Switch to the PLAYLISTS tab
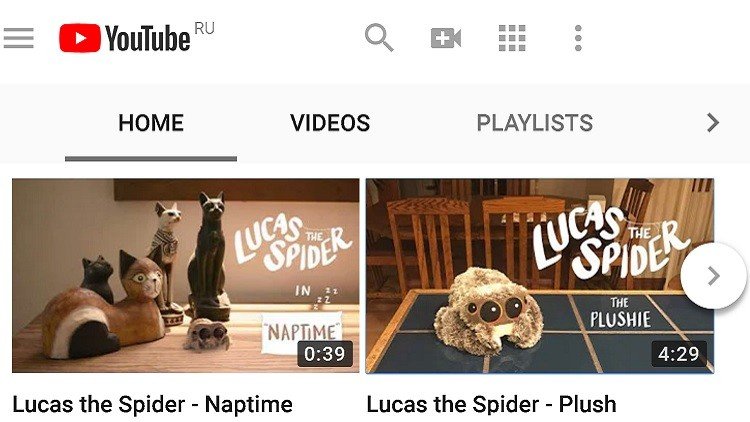 (x=535, y=123)
